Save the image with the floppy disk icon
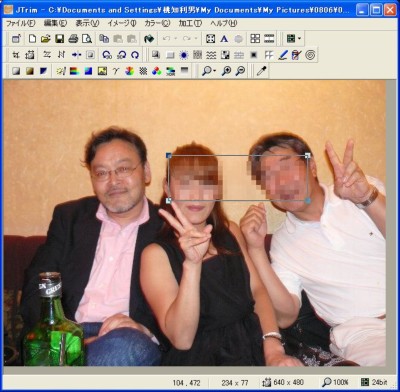The image size is (400, 392). click(59, 39)
